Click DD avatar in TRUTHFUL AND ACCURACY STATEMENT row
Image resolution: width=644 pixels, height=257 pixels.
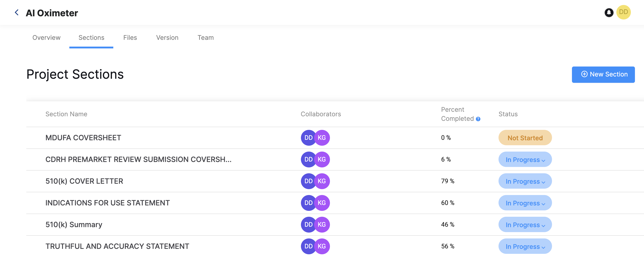(308, 246)
